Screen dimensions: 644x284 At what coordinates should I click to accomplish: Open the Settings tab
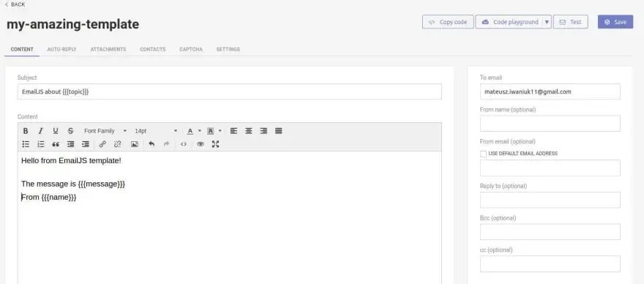click(x=228, y=49)
